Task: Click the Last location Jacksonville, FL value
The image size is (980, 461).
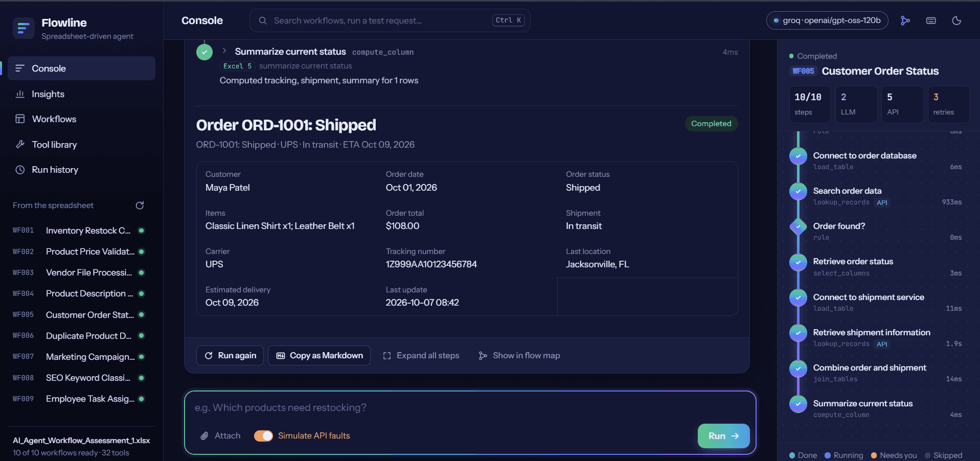Action: coord(597,264)
